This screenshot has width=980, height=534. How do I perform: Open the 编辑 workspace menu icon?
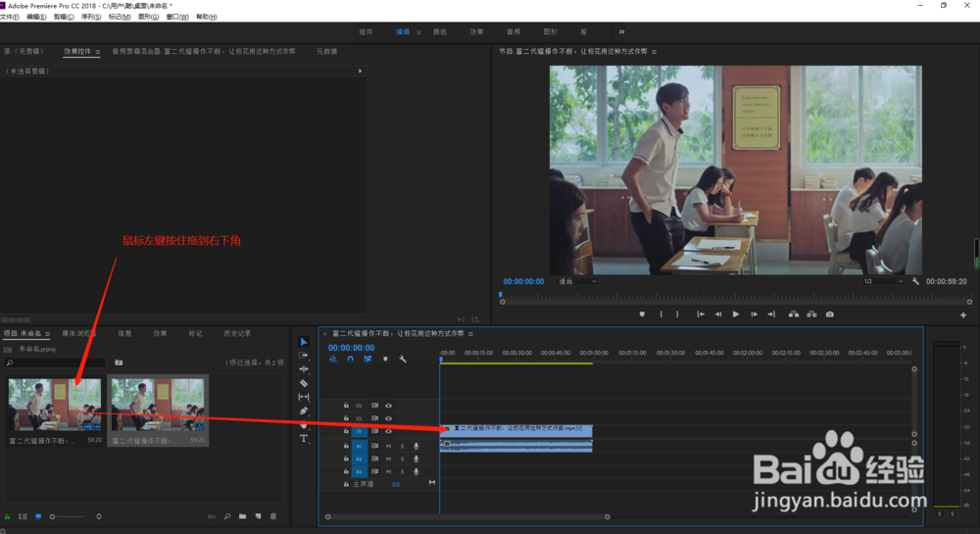point(418,32)
